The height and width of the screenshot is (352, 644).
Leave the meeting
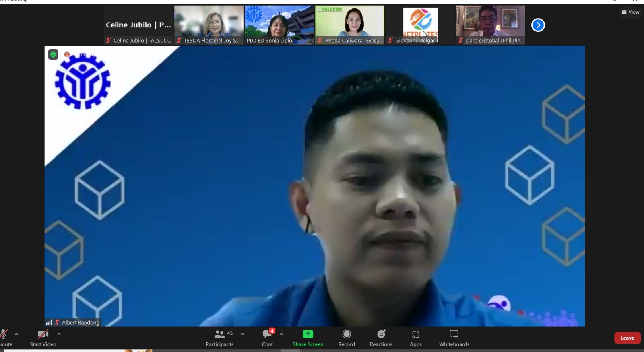[627, 338]
